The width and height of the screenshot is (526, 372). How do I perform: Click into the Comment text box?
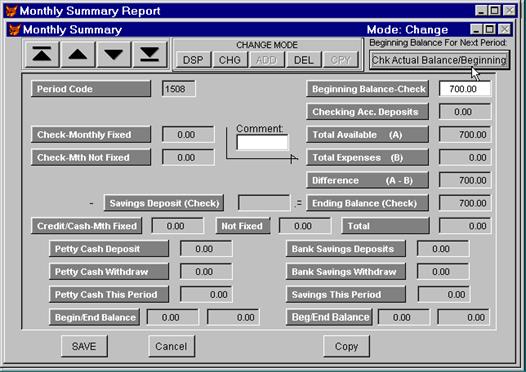262,142
